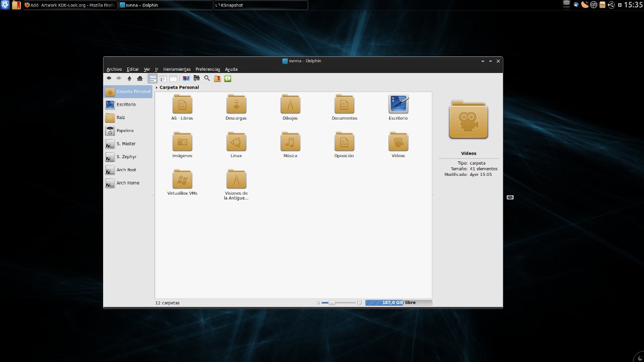Go to the home folder via toolbar house icon
The width and height of the screenshot is (644, 362).
[140, 78]
